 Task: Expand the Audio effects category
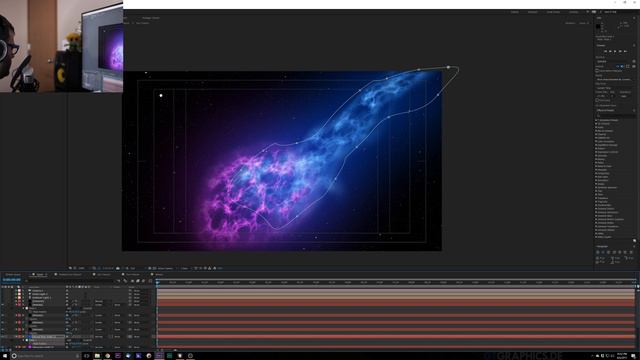596,127
